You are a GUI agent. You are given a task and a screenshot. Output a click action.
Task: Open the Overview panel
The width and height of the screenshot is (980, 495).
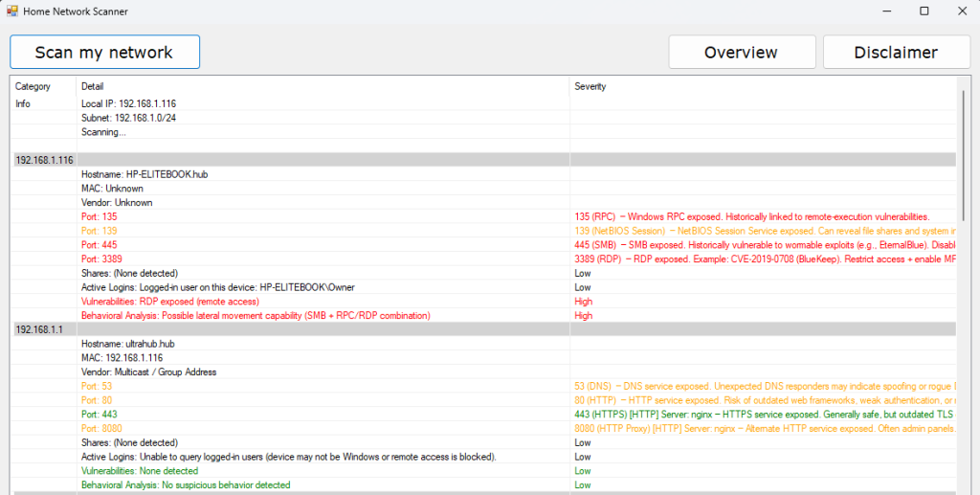(x=742, y=52)
